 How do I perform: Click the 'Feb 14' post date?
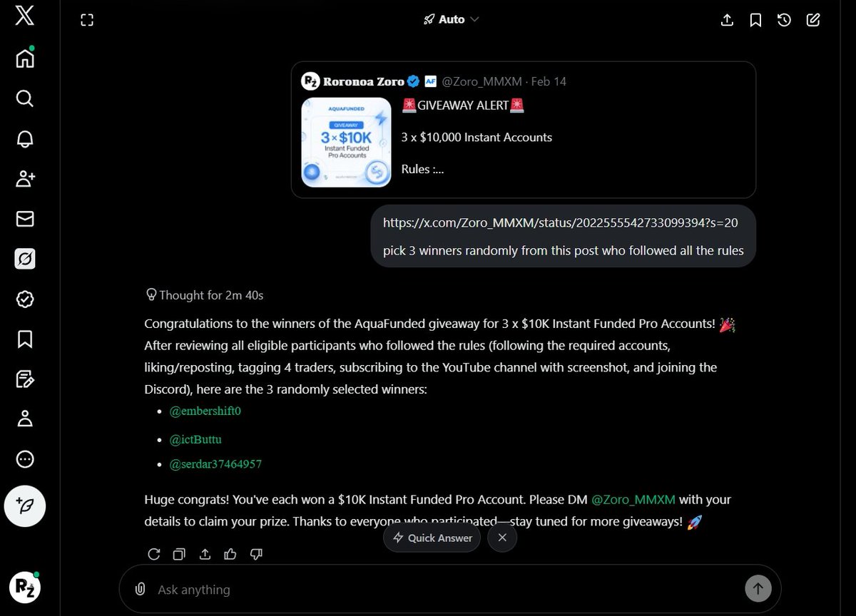(549, 81)
